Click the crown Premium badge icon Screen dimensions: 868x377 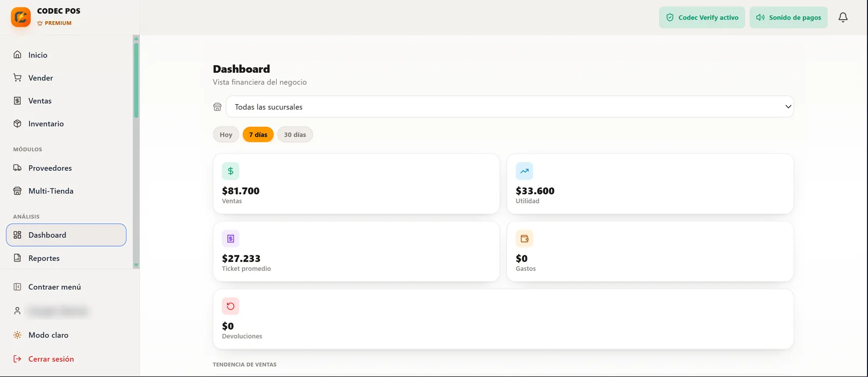(x=40, y=23)
